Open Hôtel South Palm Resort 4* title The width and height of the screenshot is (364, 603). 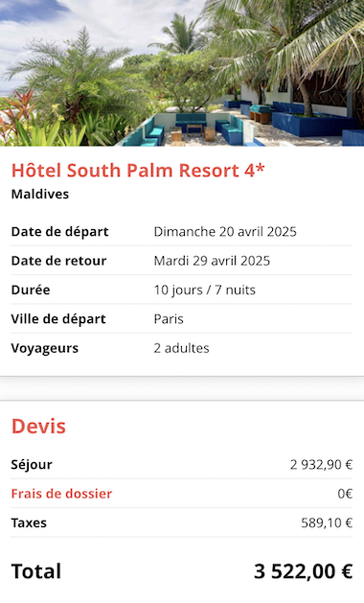point(138,171)
